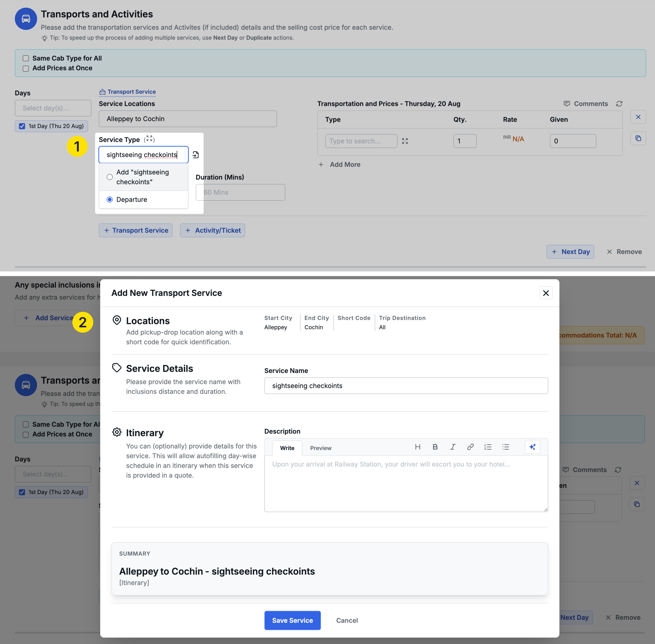Open Service Locations Alleppey to Cochin dropdown
Viewport: 655px width, 644px height.
pos(188,119)
